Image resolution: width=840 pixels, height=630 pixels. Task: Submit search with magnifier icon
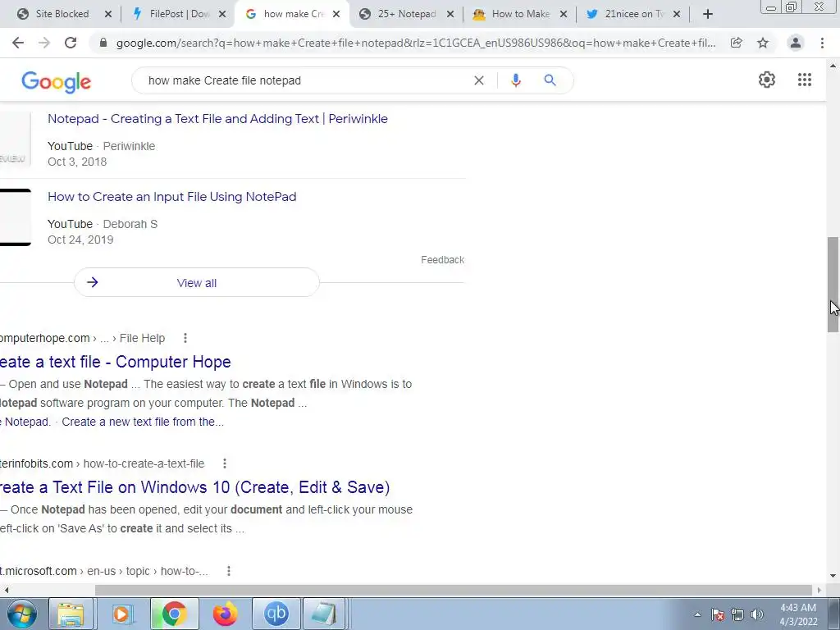click(x=550, y=80)
